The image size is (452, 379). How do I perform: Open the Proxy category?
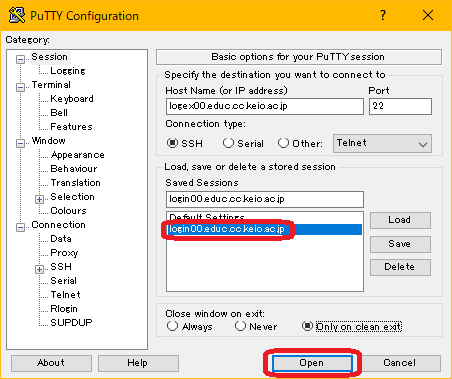tap(64, 253)
